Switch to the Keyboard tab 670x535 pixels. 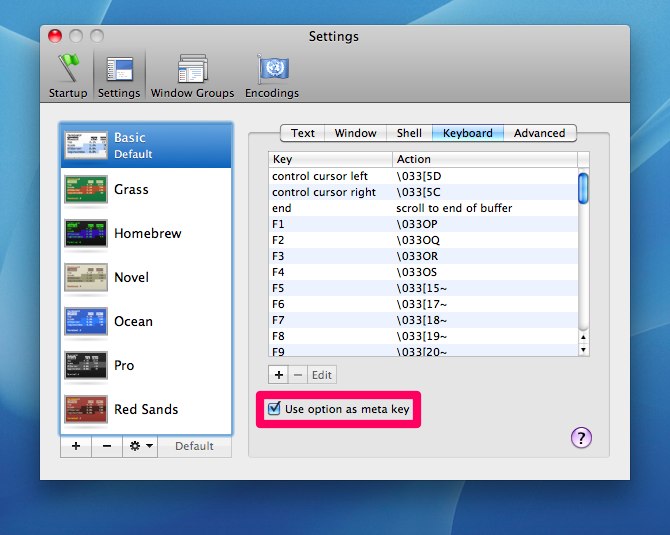click(468, 133)
